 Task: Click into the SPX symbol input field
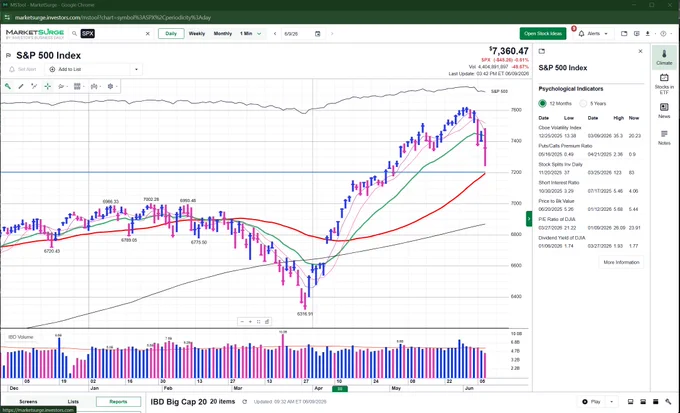point(113,33)
